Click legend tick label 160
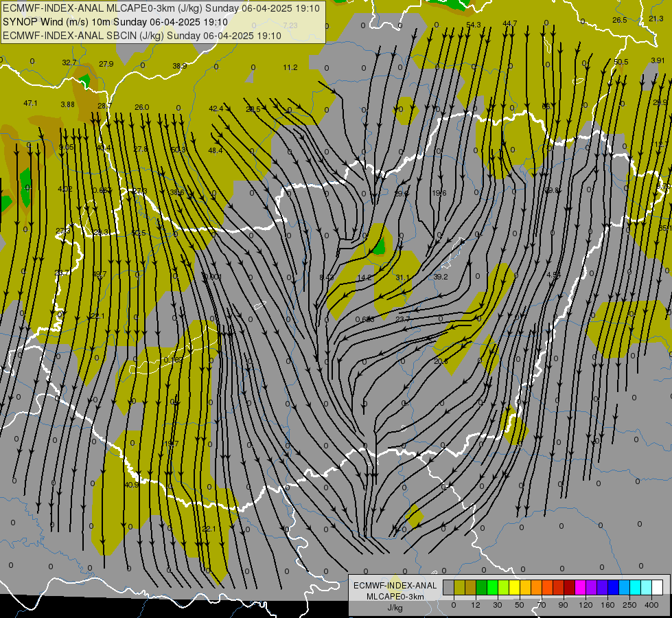 point(607,605)
